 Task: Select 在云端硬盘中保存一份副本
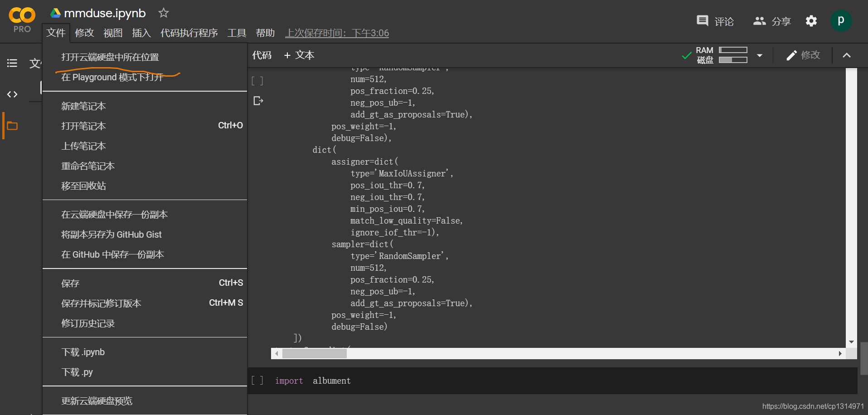(x=145, y=215)
